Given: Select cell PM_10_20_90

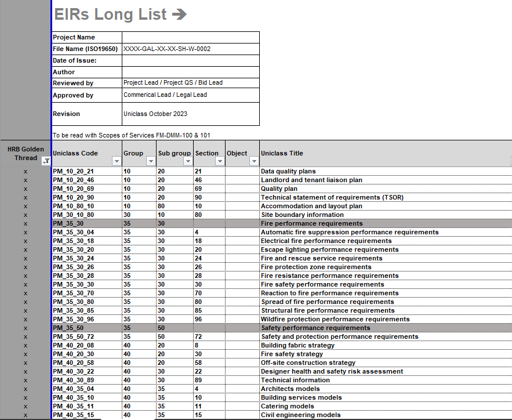Looking at the screenshot, I should (87, 197).
